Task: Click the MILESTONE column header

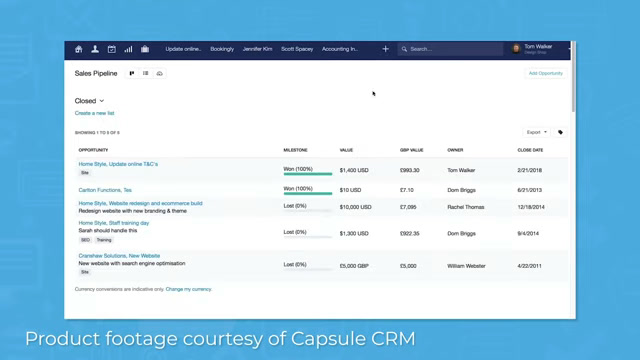Action: (295, 150)
